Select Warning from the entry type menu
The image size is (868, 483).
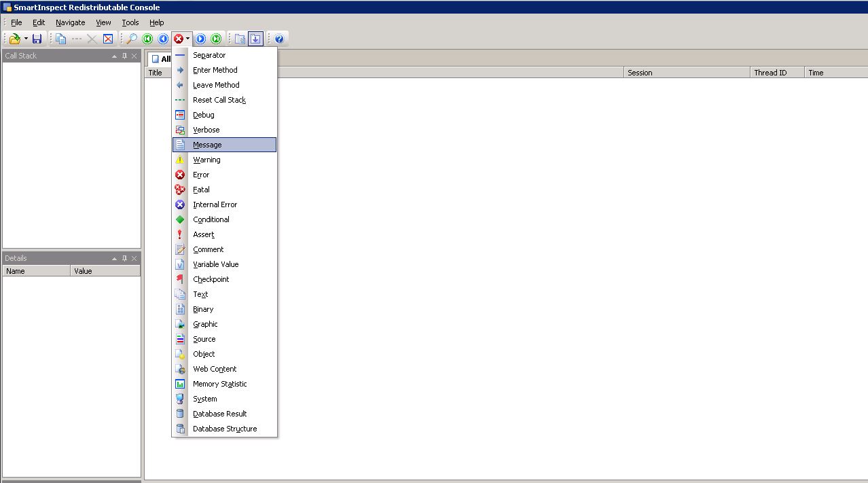pos(206,160)
